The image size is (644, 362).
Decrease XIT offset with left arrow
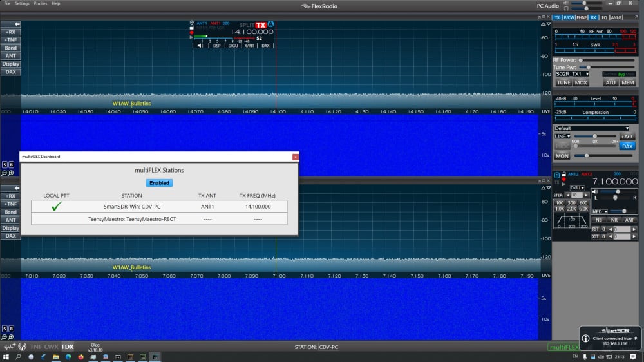coord(611,236)
